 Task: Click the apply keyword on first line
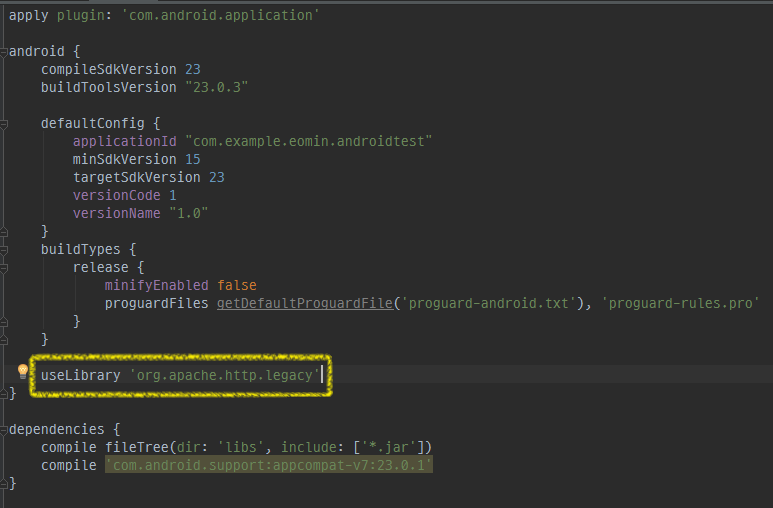(x=29, y=15)
